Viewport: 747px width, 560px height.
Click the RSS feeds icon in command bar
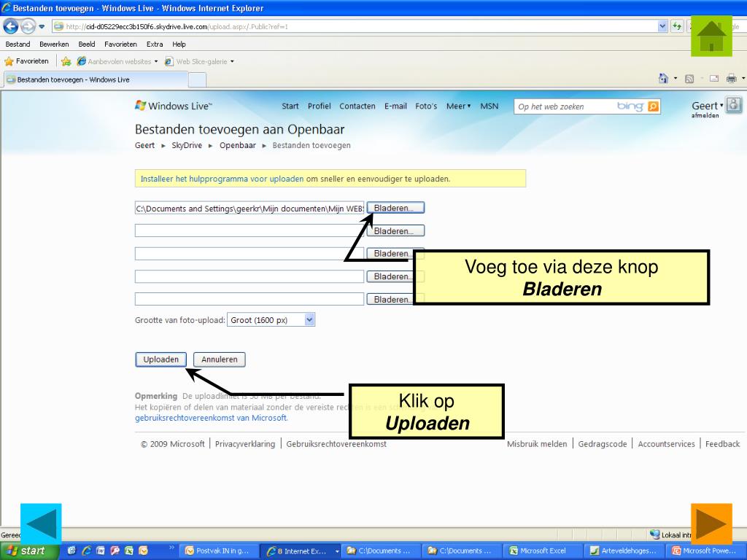[x=689, y=79]
